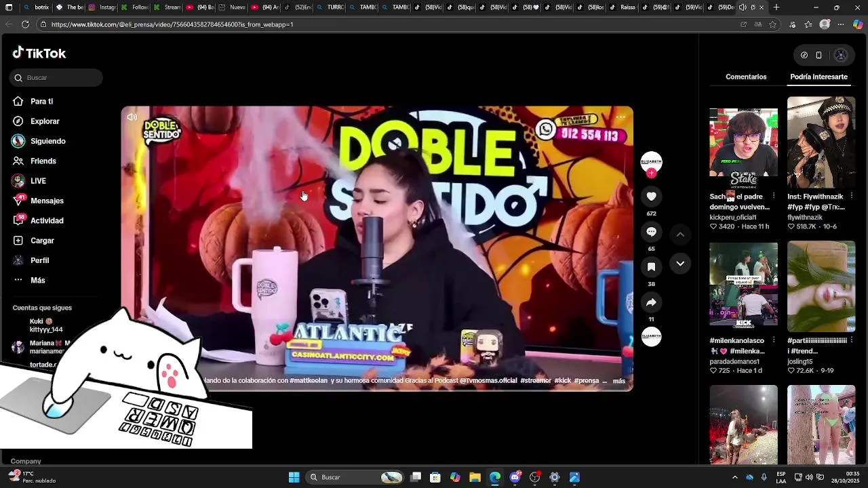Switch to the Instagram browser tab
The image size is (868, 488).
tap(102, 7)
